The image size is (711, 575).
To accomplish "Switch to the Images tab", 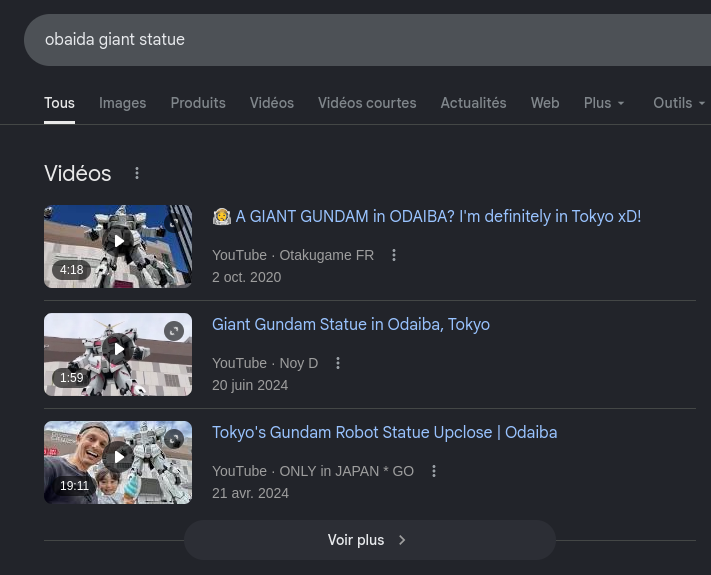I will point(122,103).
